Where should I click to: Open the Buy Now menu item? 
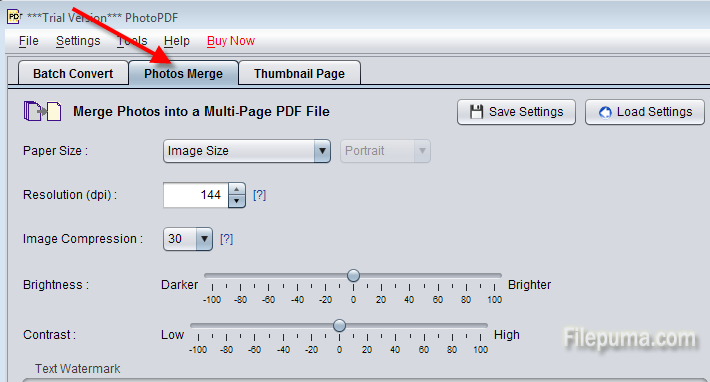[231, 41]
